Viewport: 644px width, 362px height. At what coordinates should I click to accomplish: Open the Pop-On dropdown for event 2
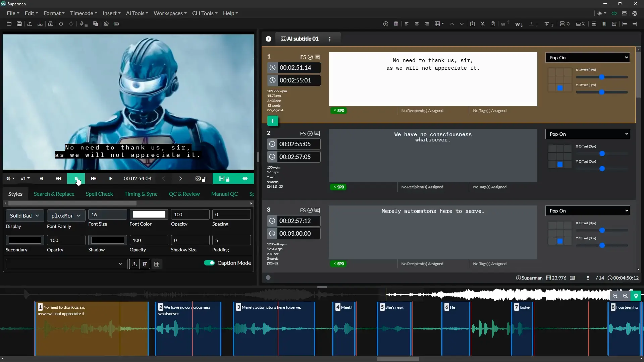point(588,134)
